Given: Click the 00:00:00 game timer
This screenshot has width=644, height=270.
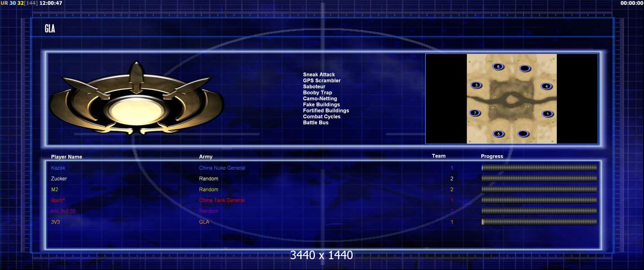Looking at the screenshot, I should pos(632,3).
